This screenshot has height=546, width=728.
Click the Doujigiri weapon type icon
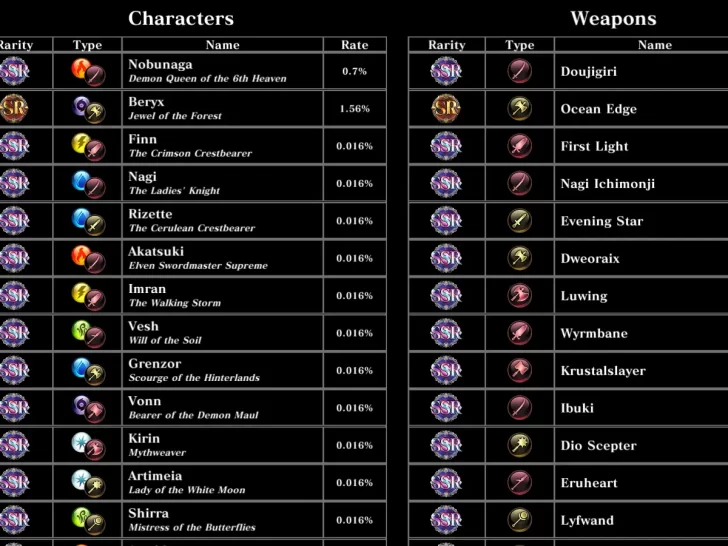tap(520, 71)
